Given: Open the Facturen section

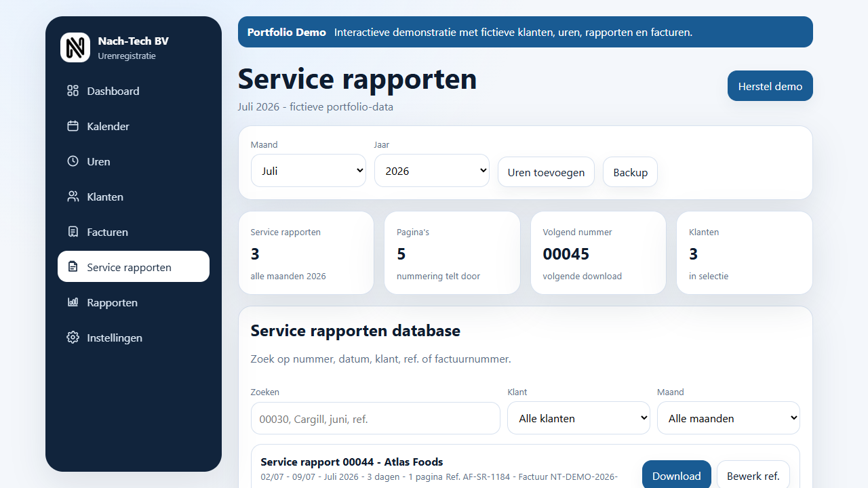Looking at the screenshot, I should 134,232.
